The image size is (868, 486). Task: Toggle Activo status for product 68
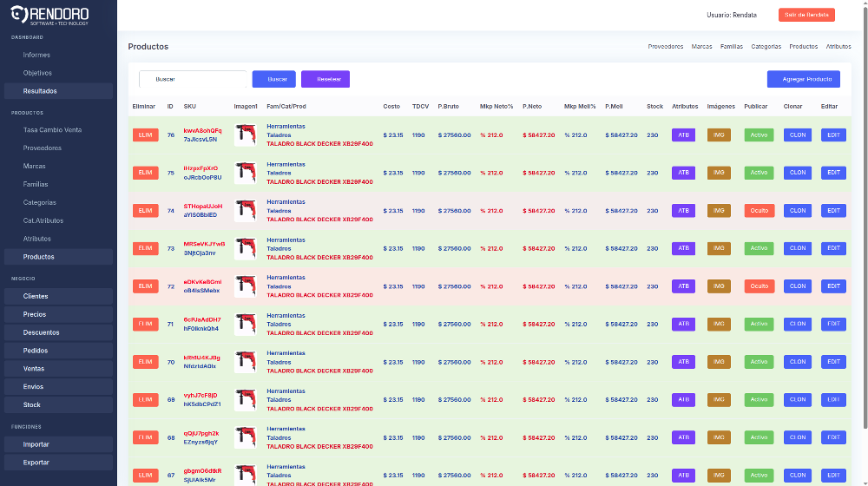pos(759,437)
